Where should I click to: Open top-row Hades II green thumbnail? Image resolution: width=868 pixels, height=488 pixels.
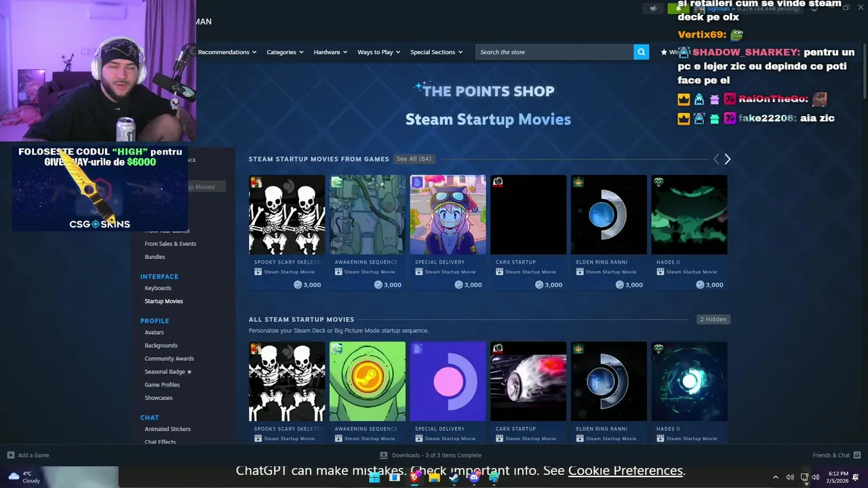point(689,214)
